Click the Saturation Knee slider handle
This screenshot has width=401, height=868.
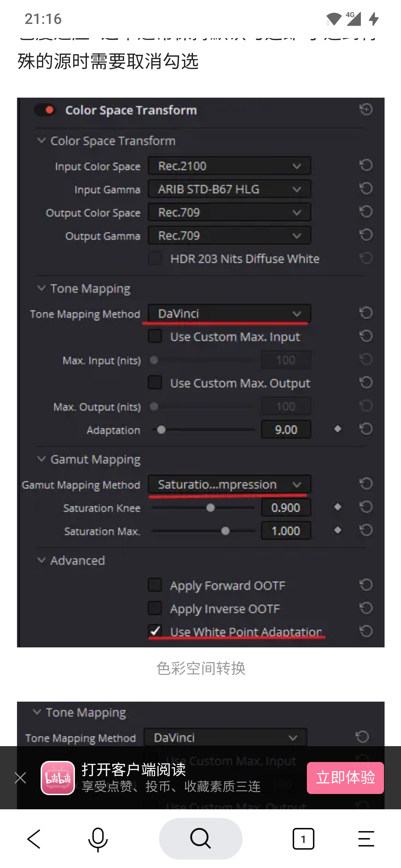(211, 508)
